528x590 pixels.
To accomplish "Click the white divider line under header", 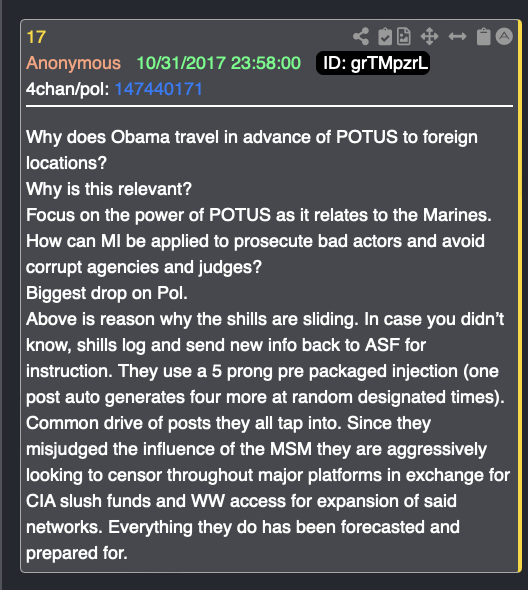I will [x=269, y=106].
